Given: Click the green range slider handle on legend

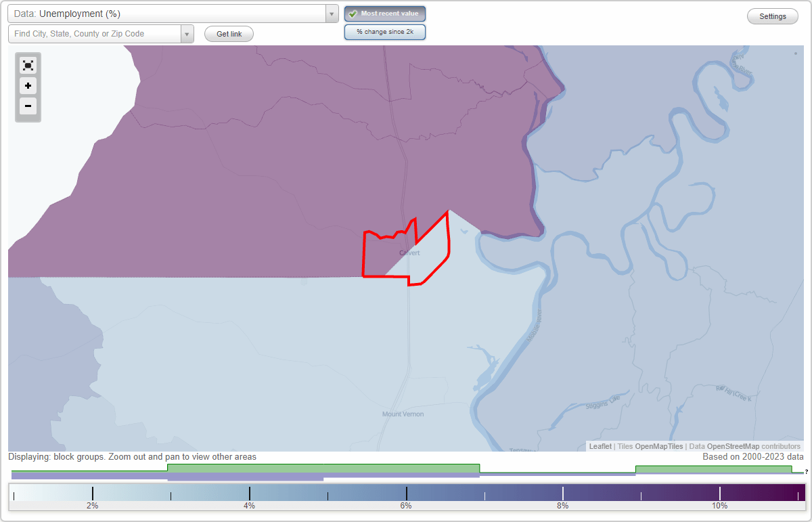Looking at the screenshot, I should point(321,468).
